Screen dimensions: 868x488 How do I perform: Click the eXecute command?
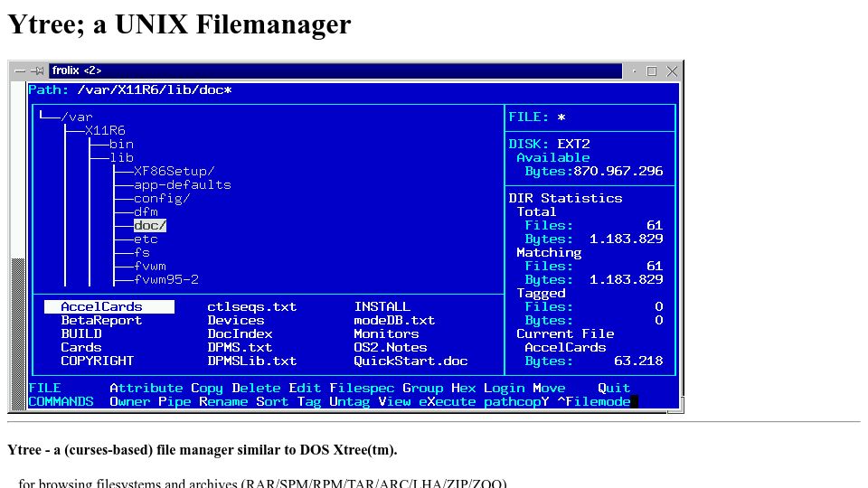click(x=448, y=401)
